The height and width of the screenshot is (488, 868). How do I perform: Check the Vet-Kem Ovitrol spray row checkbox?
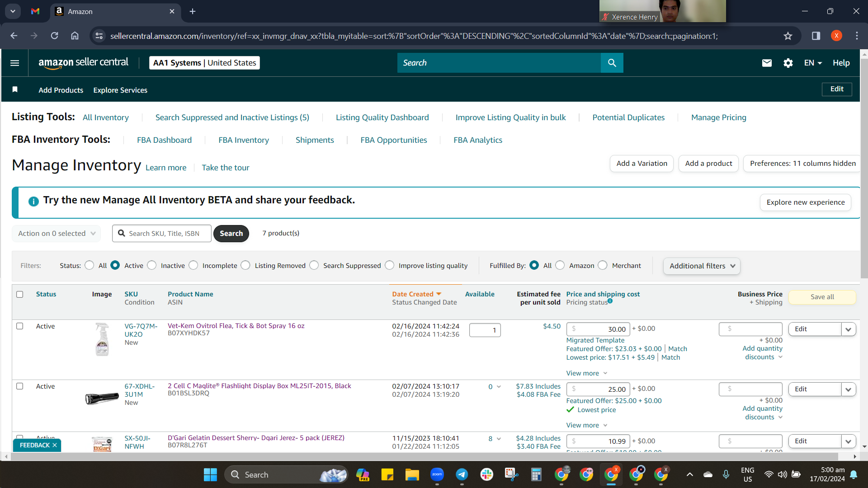[x=19, y=326]
